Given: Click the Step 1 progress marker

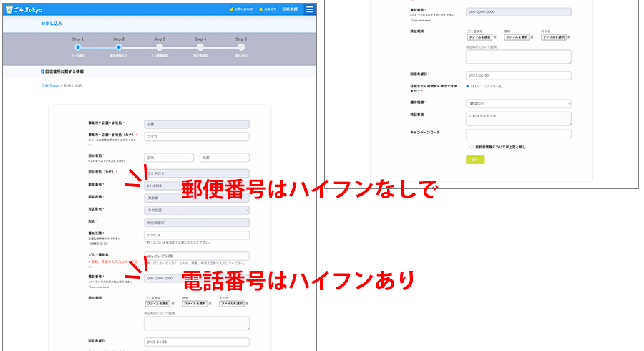Looking at the screenshot, I should [77, 47].
